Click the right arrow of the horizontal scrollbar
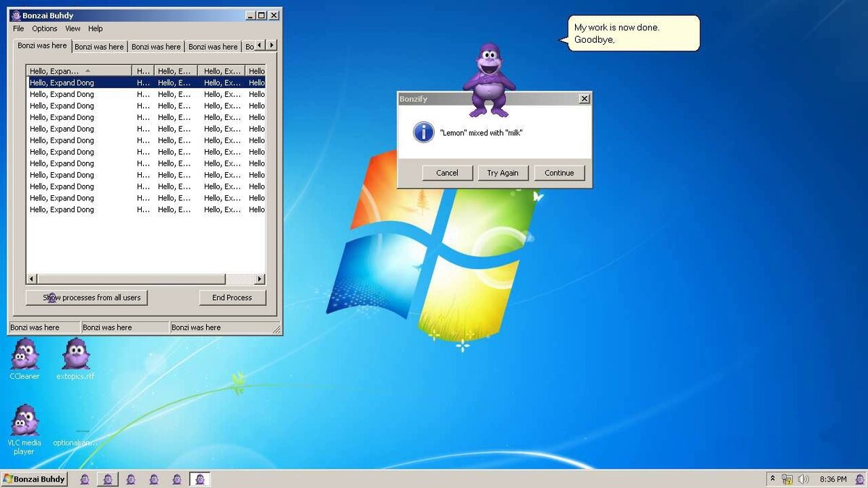 (x=260, y=278)
